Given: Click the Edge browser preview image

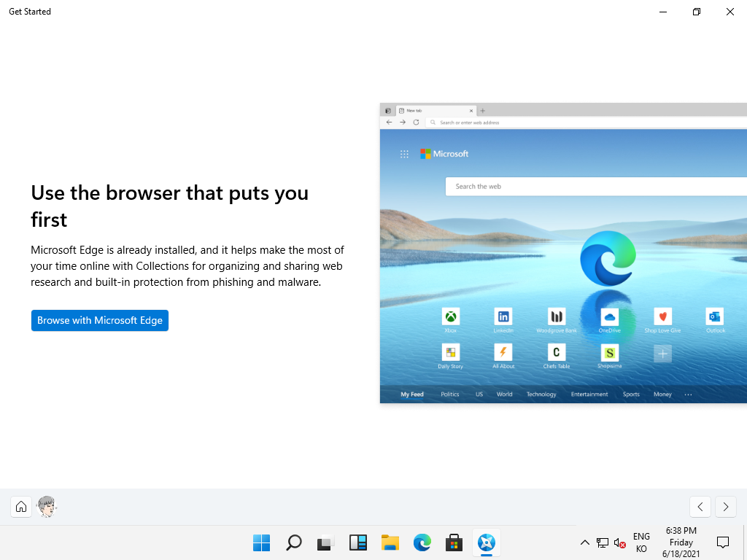Looking at the screenshot, I should [563, 253].
